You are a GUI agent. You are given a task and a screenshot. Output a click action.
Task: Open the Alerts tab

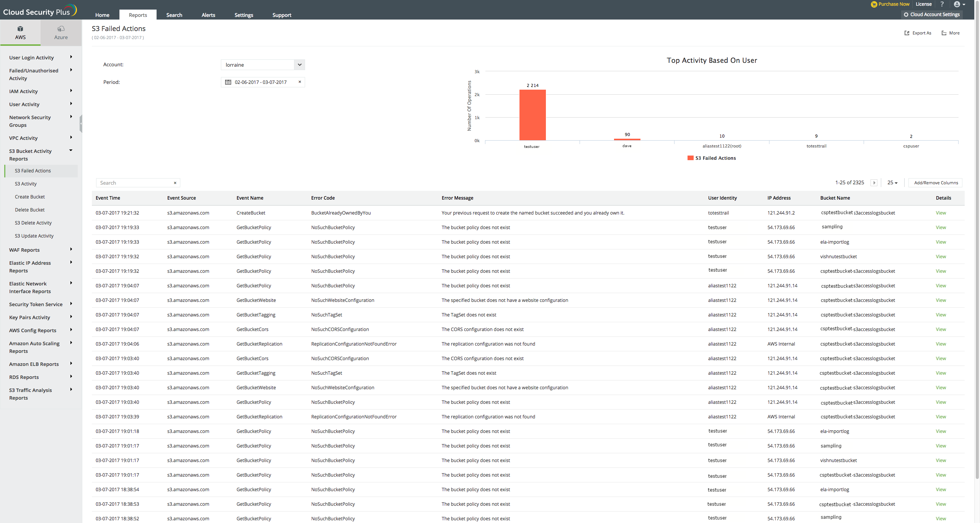point(208,15)
